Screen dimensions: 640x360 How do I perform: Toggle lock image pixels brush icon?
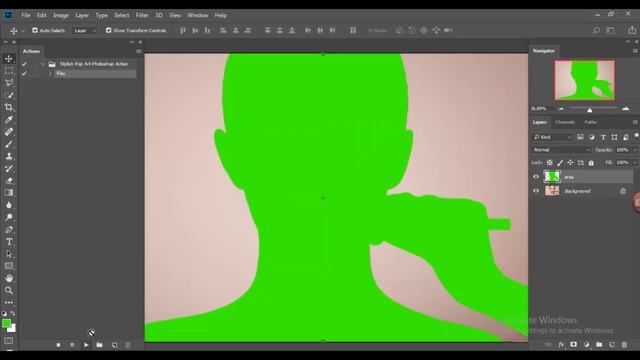[560, 162]
